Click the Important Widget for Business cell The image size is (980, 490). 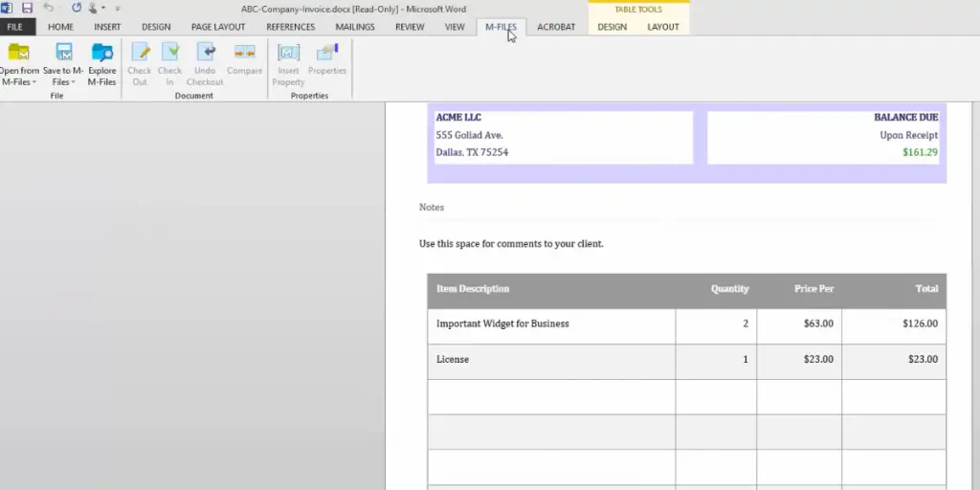(502, 323)
